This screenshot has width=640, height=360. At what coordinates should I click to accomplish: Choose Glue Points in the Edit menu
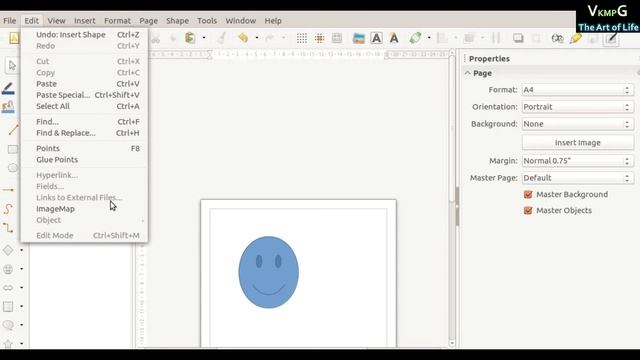[x=84, y=160]
